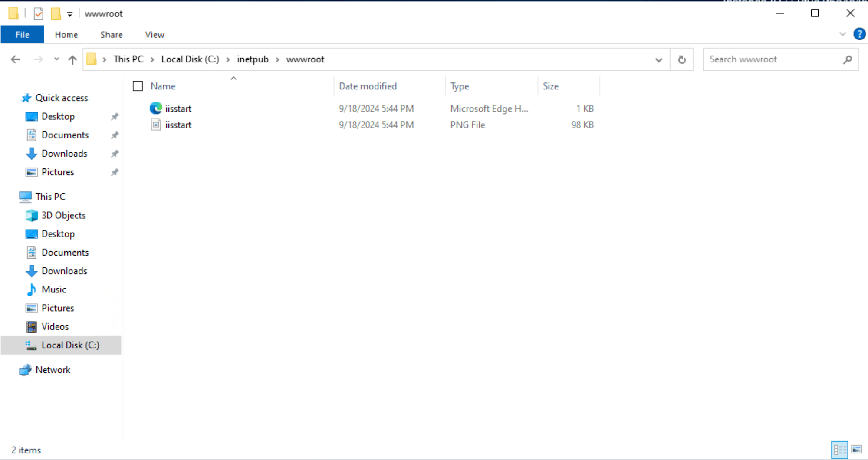The height and width of the screenshot is (460, 868).
Task: Click the Forward navigation arrow
Action: coord(38,59)
